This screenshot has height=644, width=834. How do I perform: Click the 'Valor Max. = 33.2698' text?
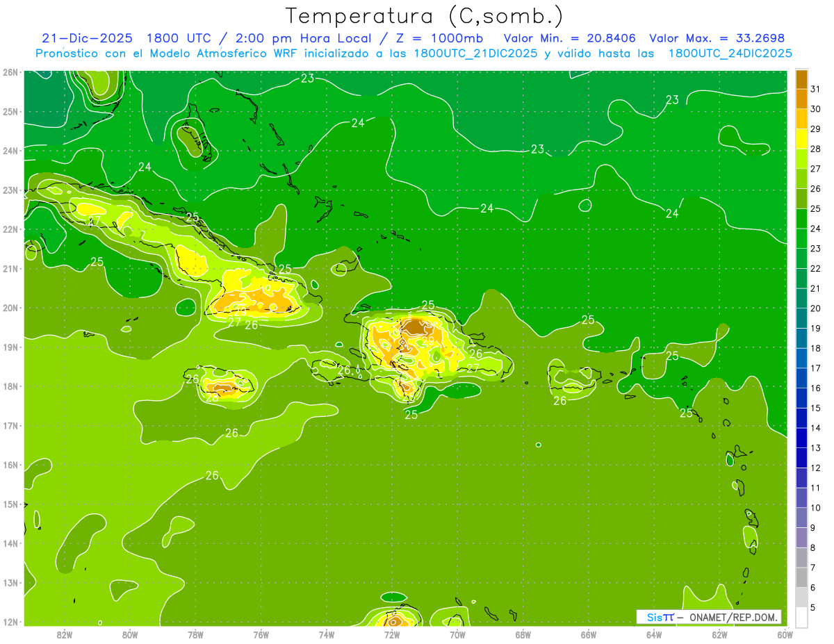point(717,38)
